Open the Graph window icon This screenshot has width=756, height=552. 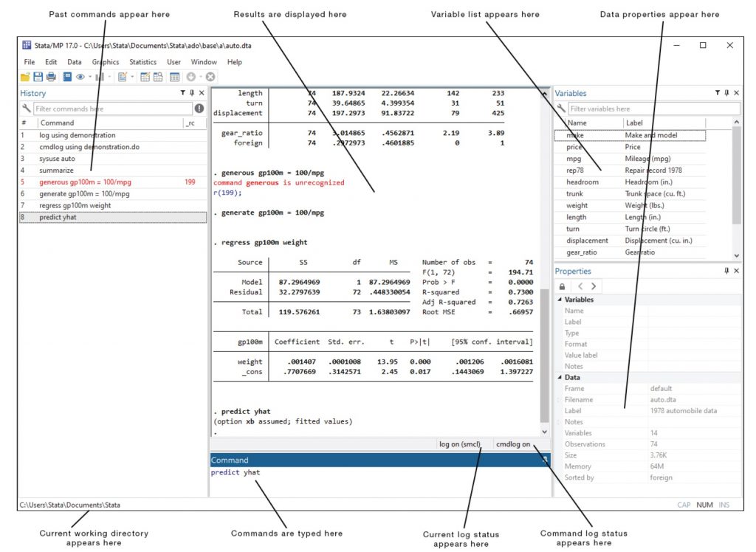point(100,77)
